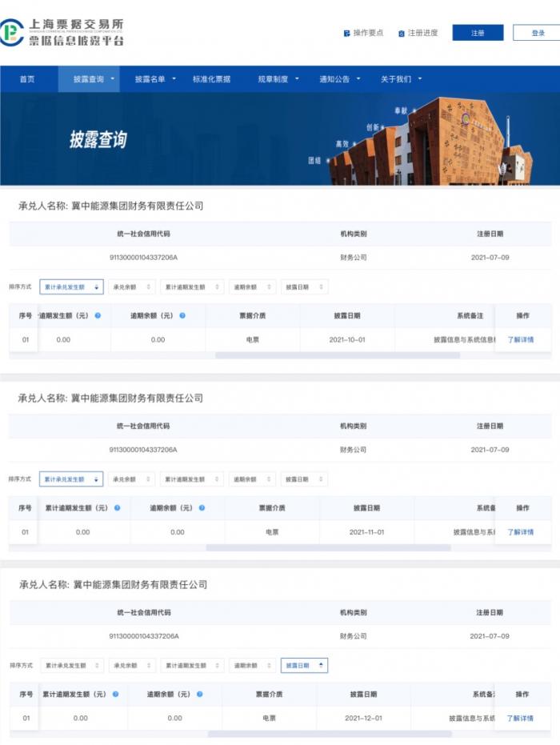
Task: Click the 披露查询 banner image
Action: pos(280,138)
